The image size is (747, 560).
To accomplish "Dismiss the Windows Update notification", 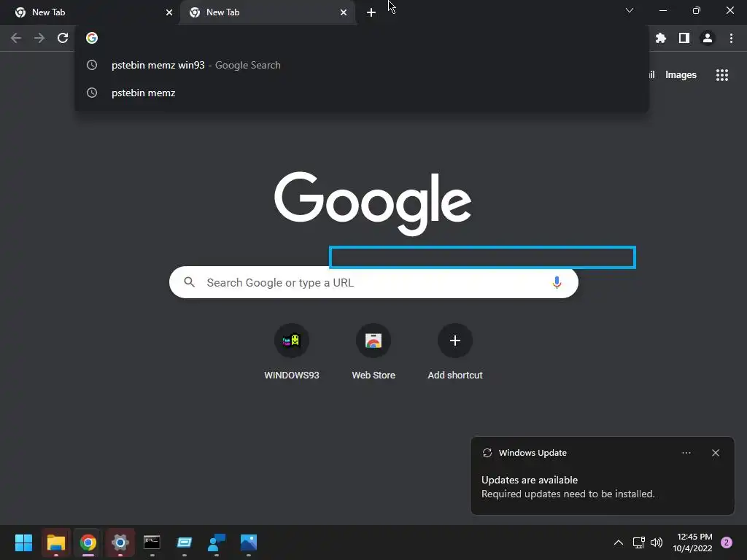I will [715, 453].
